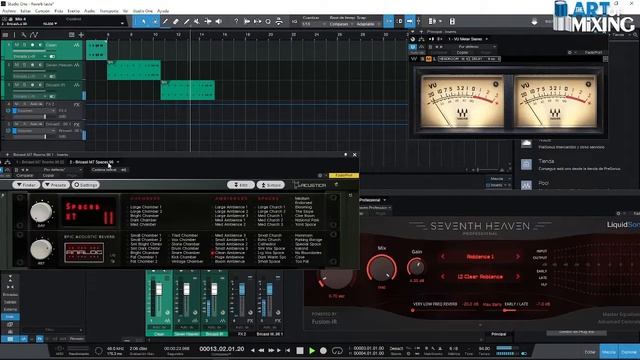640x360 pixels.
Task: Click the upper white knob on reverb
Action: coord(41,212)
